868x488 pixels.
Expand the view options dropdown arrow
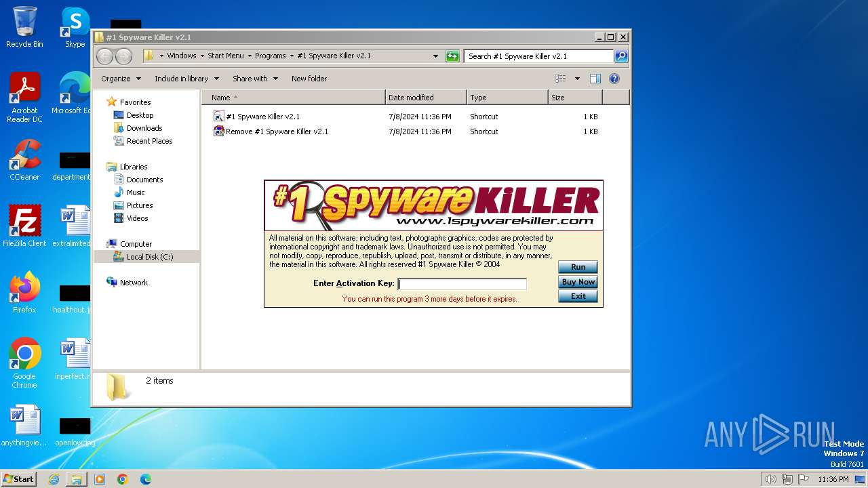pos(577,79)
